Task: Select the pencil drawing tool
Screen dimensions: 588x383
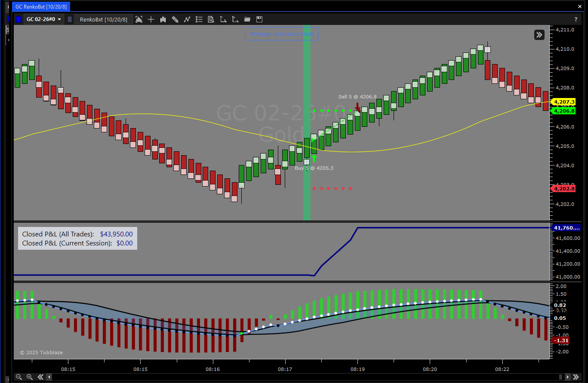Action: point(175,19)
